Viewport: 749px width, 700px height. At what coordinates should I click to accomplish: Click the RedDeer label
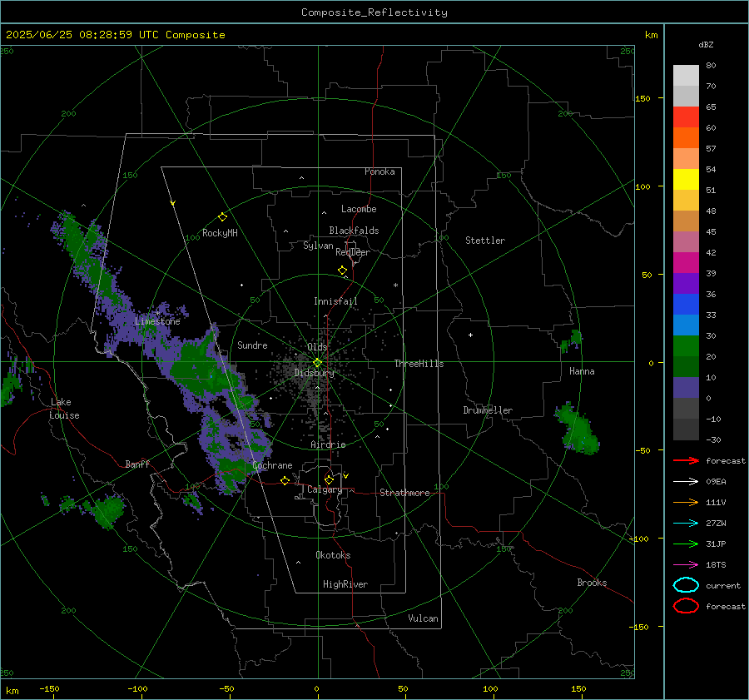pos(353,252)
